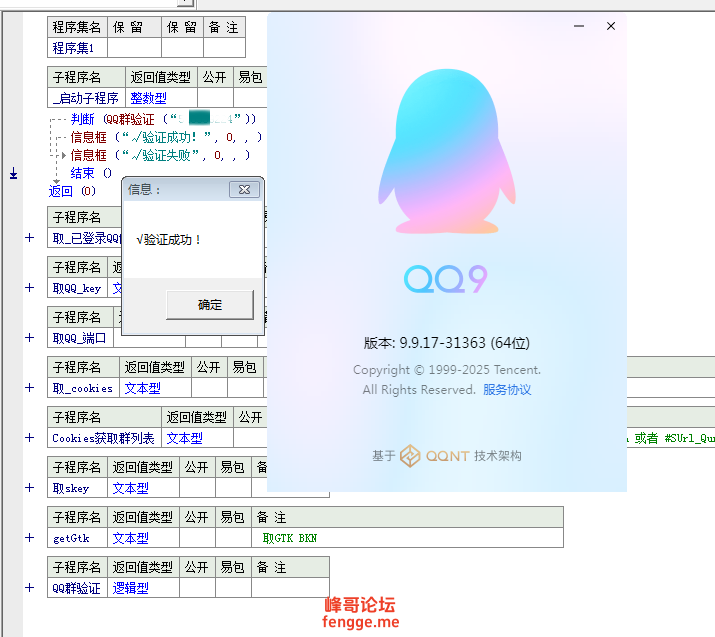
Task: Click 文本型 type of 取_cookies
Action: [155, 388]
